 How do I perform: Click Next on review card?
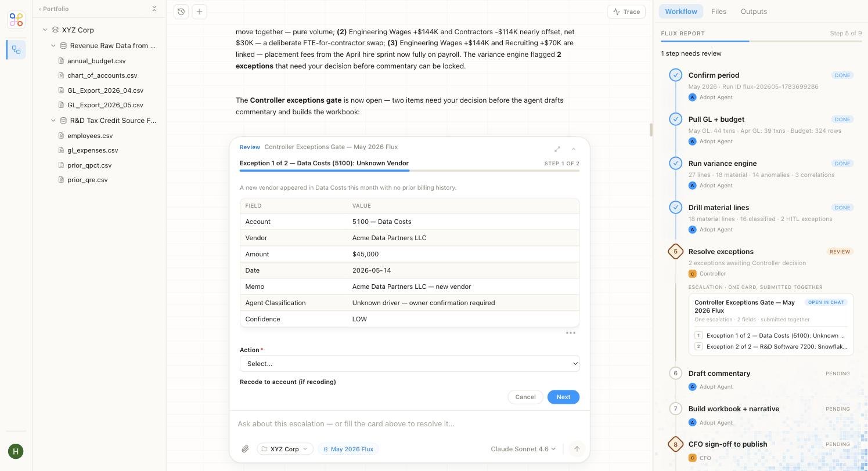[563, 397]
